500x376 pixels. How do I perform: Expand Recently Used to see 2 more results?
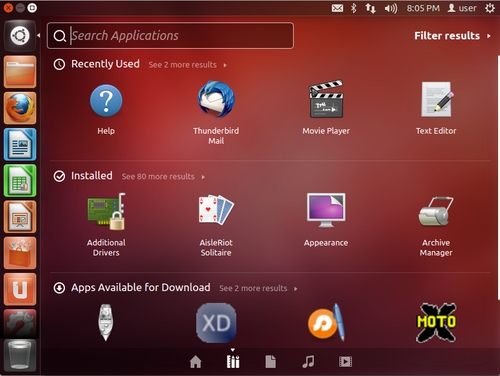coord(188,65)
